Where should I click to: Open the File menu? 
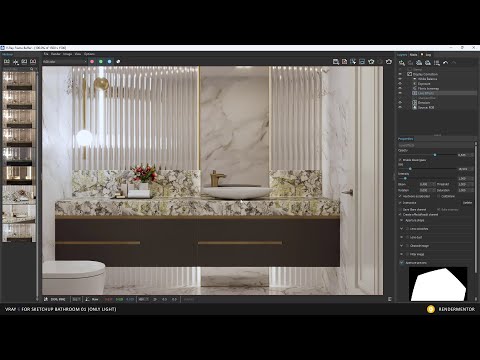(x=46, y=54)
